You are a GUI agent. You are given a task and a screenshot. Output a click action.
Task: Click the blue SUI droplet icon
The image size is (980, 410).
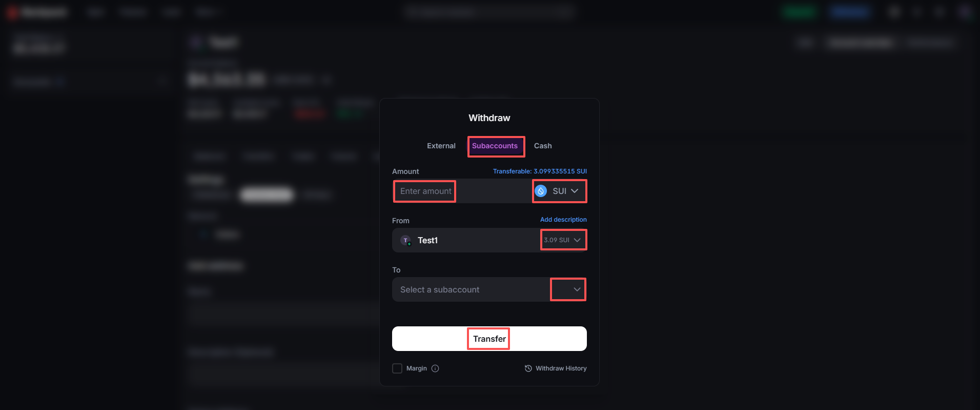coord(541,191)
